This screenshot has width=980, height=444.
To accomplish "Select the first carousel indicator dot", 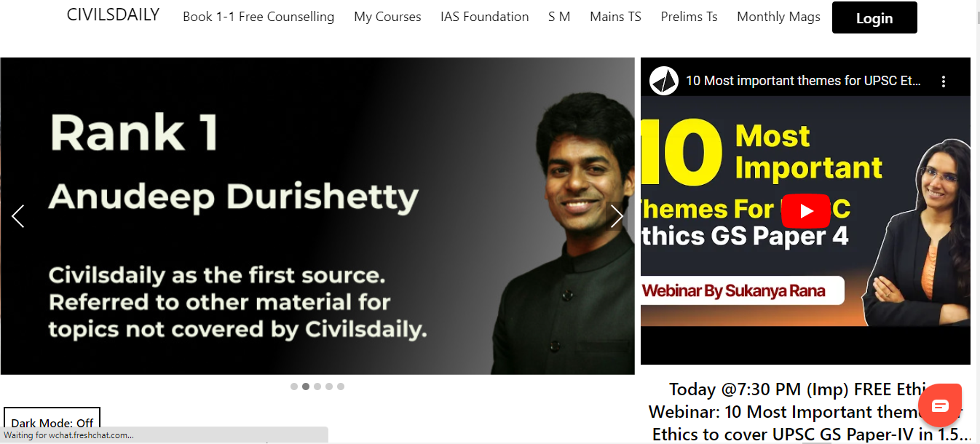I will tap(294, 386).
